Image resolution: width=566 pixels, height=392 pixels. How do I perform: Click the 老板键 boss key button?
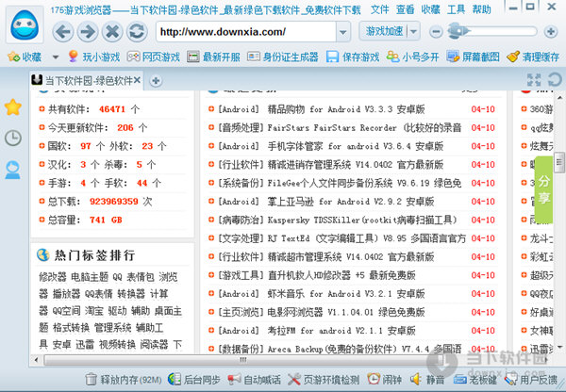click(x=474, y=379)
